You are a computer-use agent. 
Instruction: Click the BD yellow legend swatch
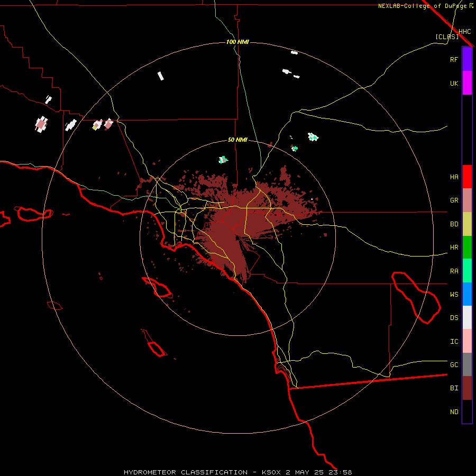click(x=467, y=224)
